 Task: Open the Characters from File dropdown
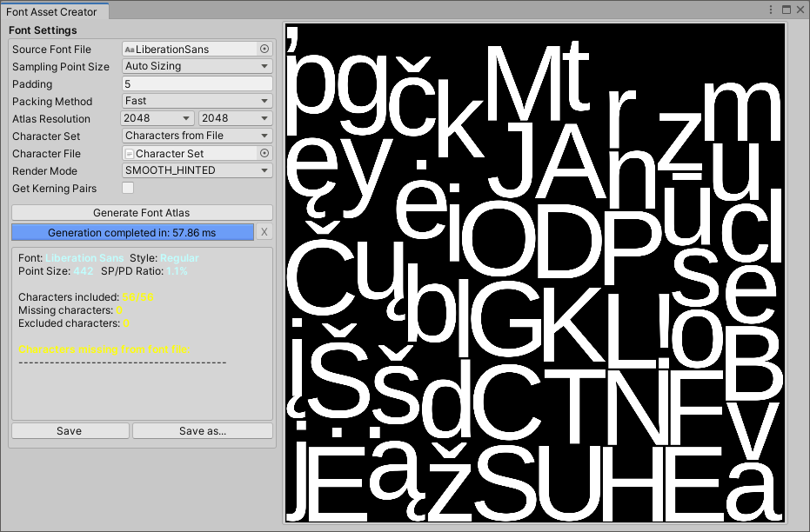pos(197,136)
